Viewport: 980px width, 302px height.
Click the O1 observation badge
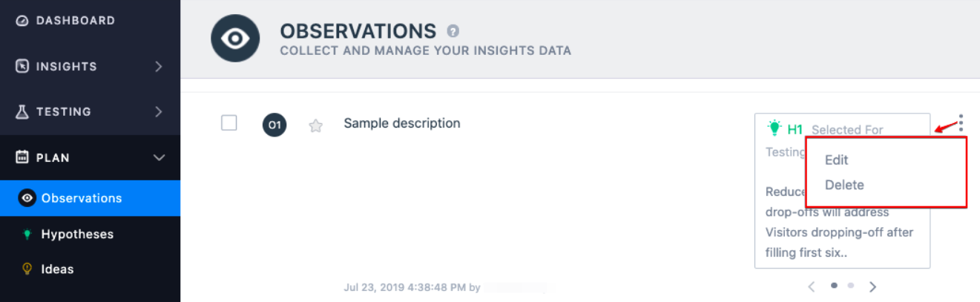[274, 125]
